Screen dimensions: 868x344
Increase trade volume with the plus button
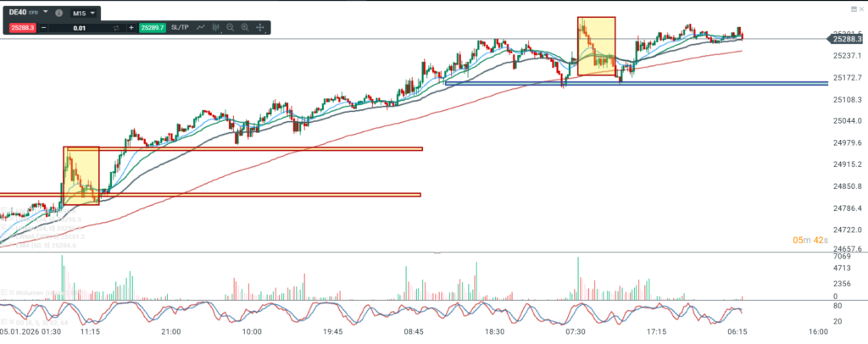point(131,28)
